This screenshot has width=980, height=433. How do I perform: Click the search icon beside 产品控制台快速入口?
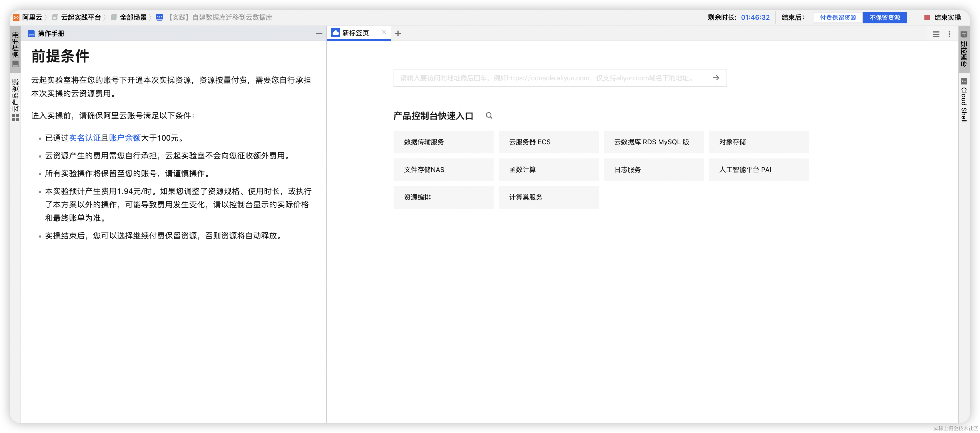click(489, 116)
